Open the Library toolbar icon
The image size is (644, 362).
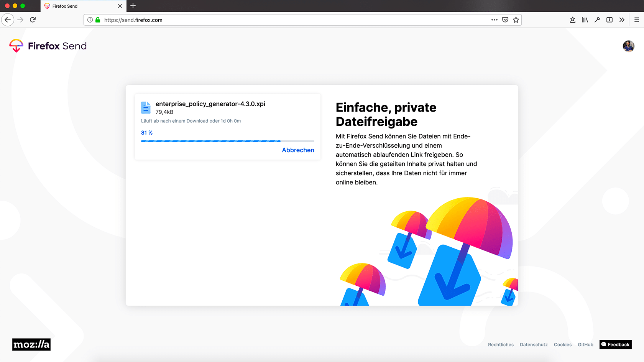click(x=585, y=20)
